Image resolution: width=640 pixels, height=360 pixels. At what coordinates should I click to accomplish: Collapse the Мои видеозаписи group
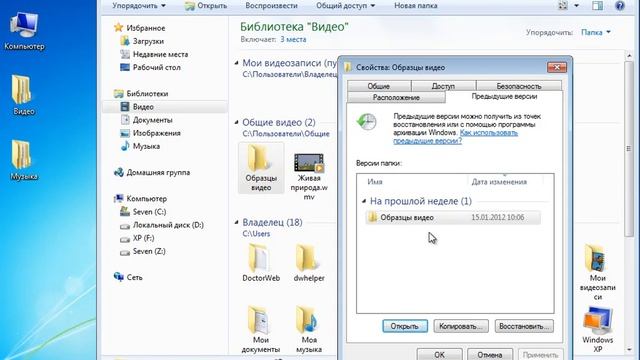coord(236,63)
